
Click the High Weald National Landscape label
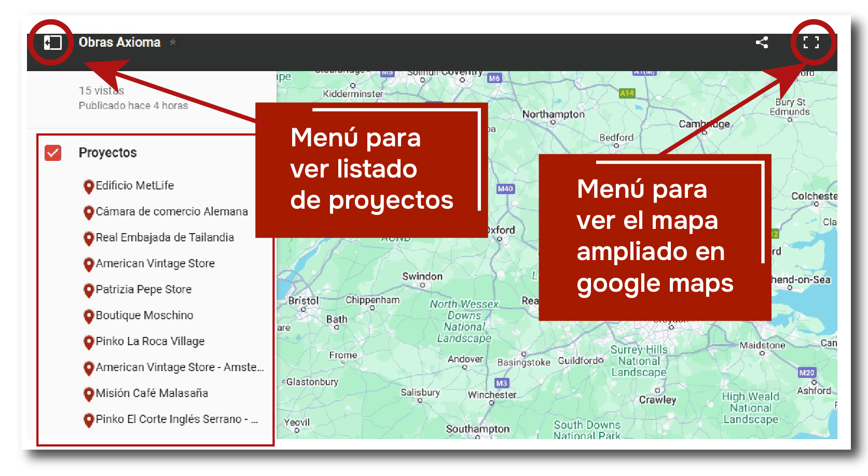pos(751,408)
